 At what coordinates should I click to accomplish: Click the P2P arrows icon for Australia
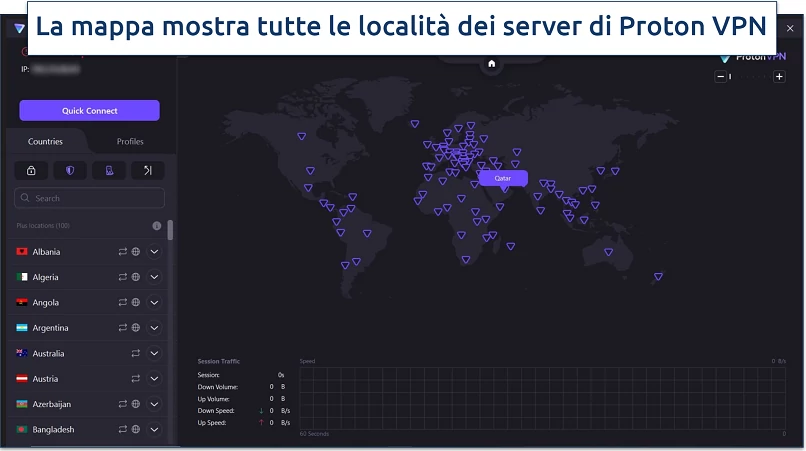(136, 353)
